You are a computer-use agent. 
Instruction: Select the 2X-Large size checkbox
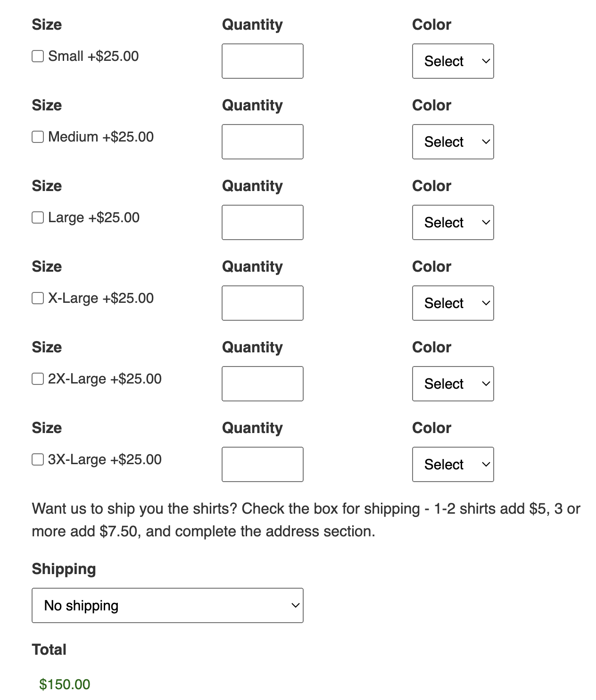point(38,379)
